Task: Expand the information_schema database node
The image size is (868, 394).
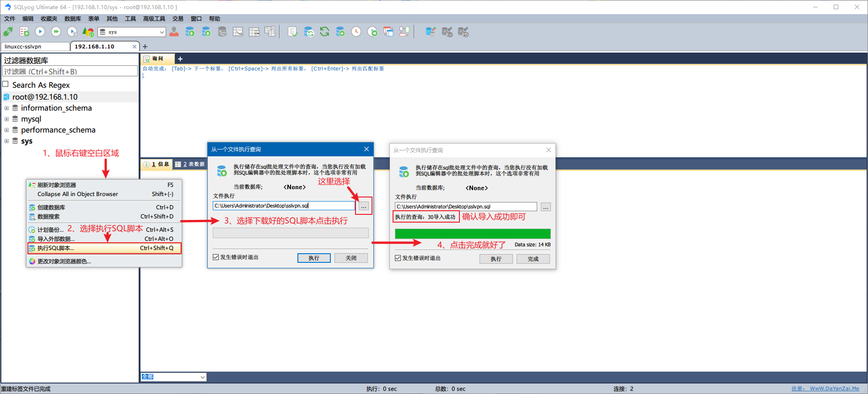Action: tap(6, 108)
